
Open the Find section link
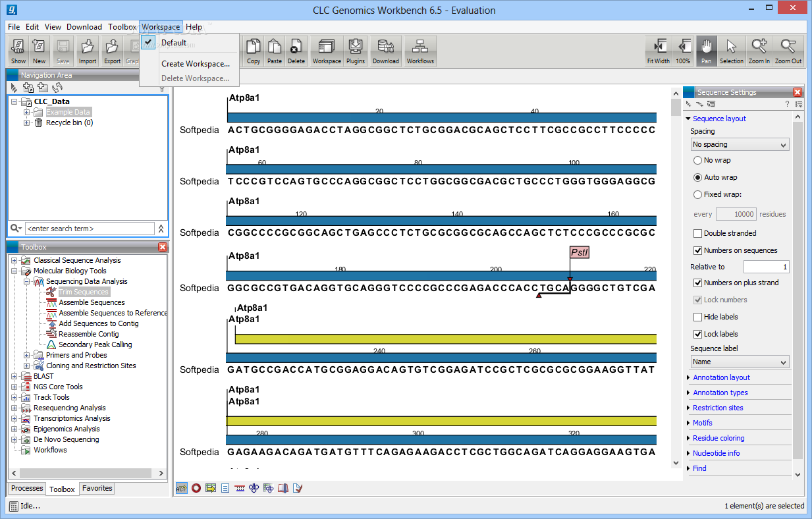click(699, 468)
